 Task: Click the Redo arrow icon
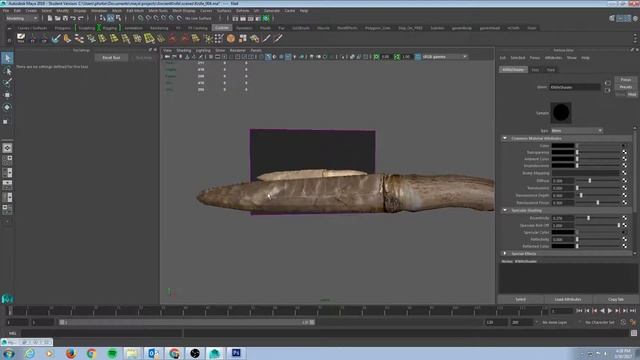[x=80, y=18]
